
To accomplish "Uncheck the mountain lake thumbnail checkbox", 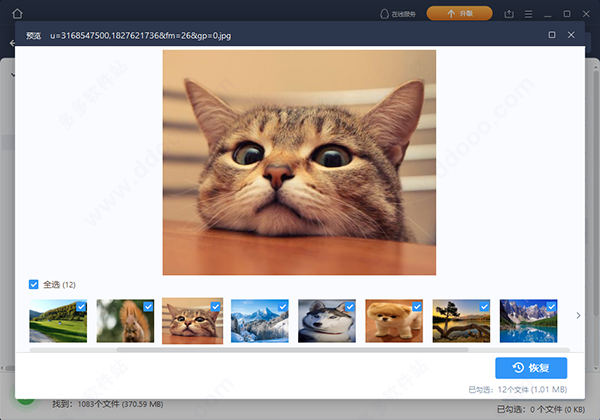I will [552, 306].
